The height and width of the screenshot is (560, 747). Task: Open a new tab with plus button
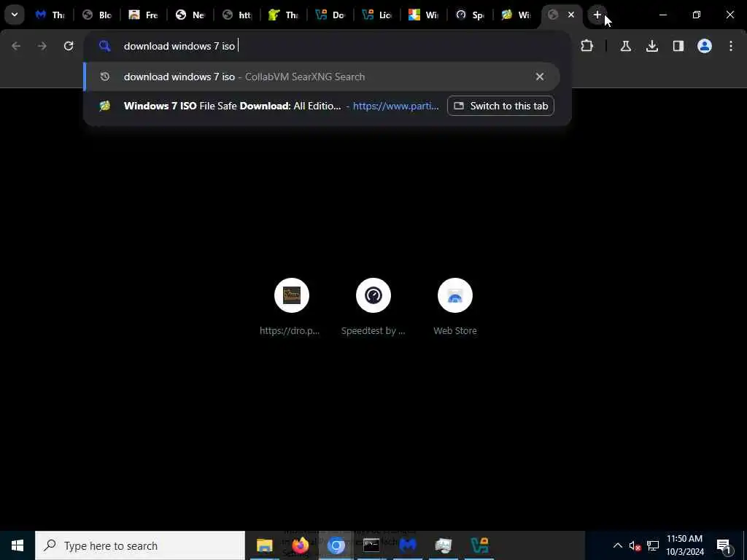coord(597,15)
